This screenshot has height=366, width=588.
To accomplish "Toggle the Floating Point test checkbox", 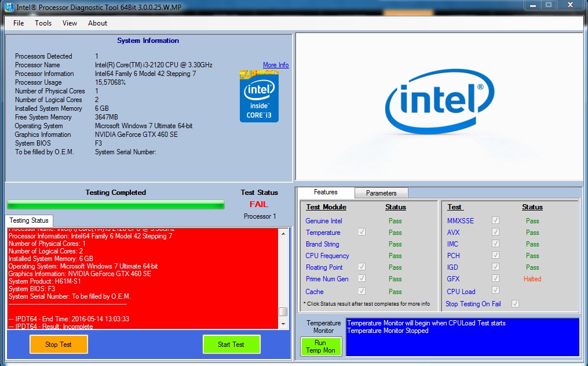I will [x=361, y=267].
